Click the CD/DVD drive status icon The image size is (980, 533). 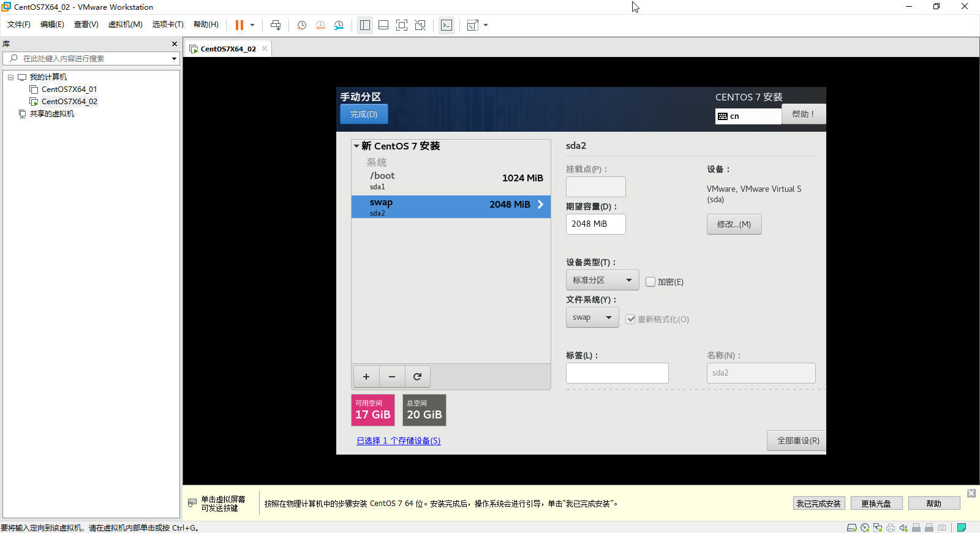865,527
